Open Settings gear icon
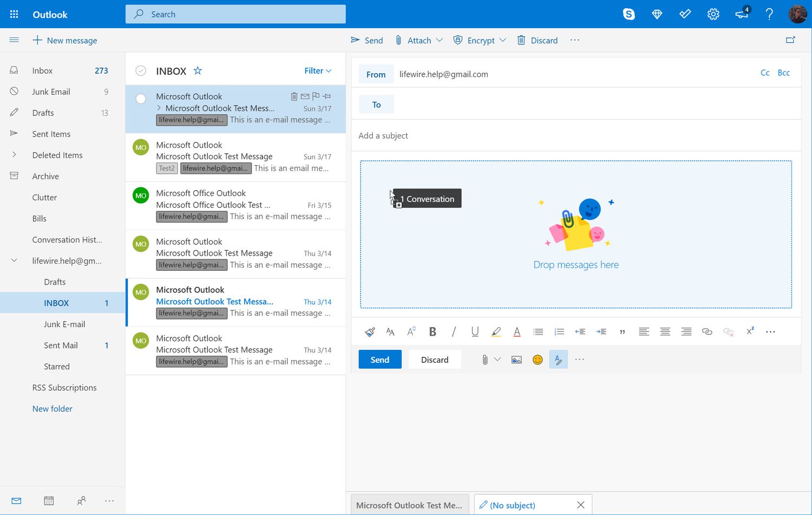The width and height of the screenshot is (812, 515). point(713,14)
